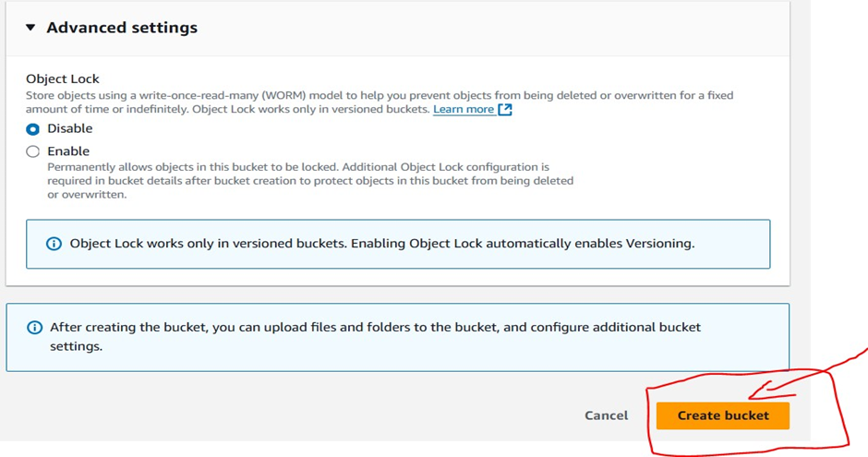Click the Object Lock section heading
Screen dimensions: 868x457
coord(63,79)
